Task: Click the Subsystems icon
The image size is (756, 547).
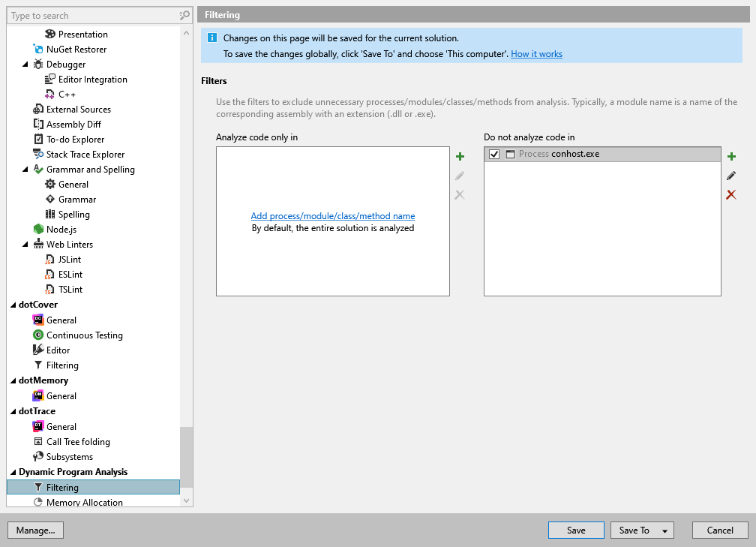Action: click(x=38, y=456)
